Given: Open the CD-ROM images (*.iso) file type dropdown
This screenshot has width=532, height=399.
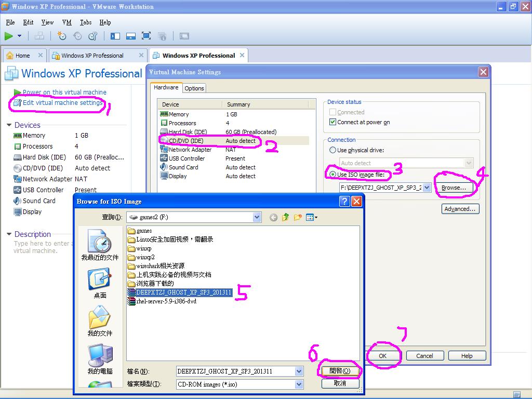Looking at the screenshot, I should [299, 384].
